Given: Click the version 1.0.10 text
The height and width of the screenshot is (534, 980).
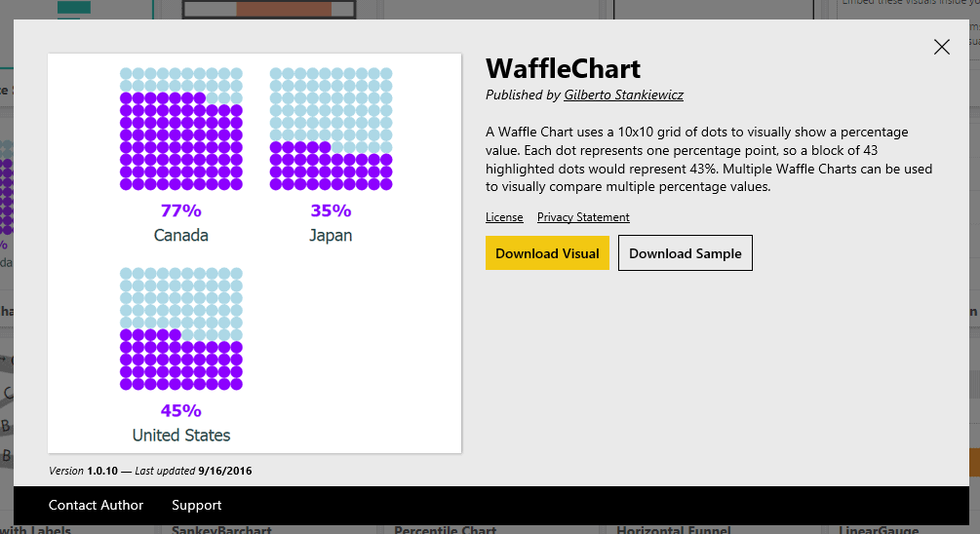Looking at the screenshot, I should coord(101,471).
